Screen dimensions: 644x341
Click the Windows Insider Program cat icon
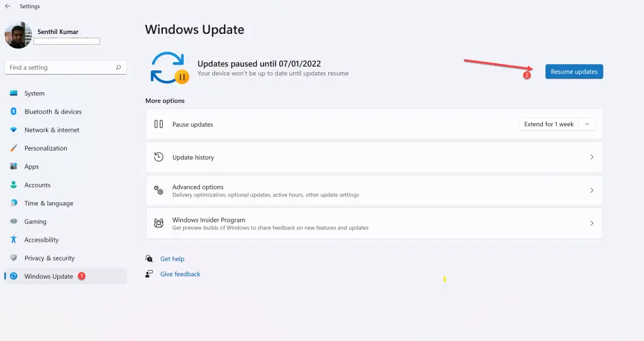tap(158, 223)
